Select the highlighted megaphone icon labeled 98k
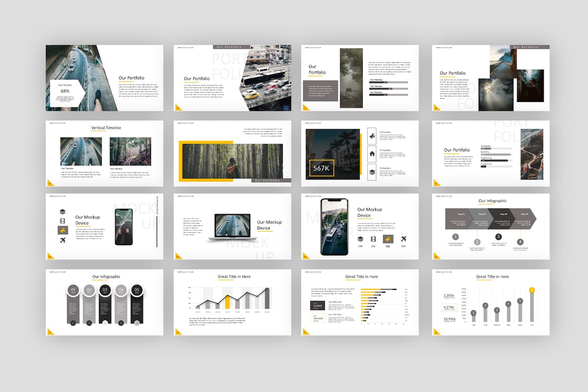The image size is (588, 392). (x=388, y=239)
